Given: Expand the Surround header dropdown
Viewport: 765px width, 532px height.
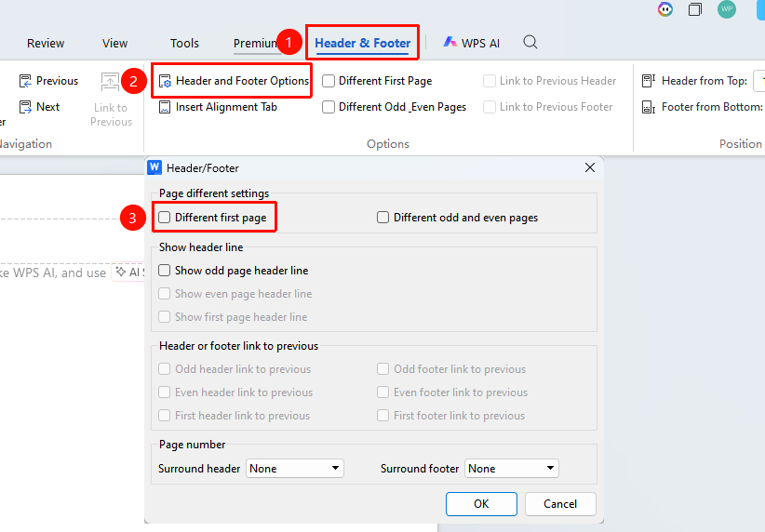Looking at the screenshot, I should click(x=295, y=468).
